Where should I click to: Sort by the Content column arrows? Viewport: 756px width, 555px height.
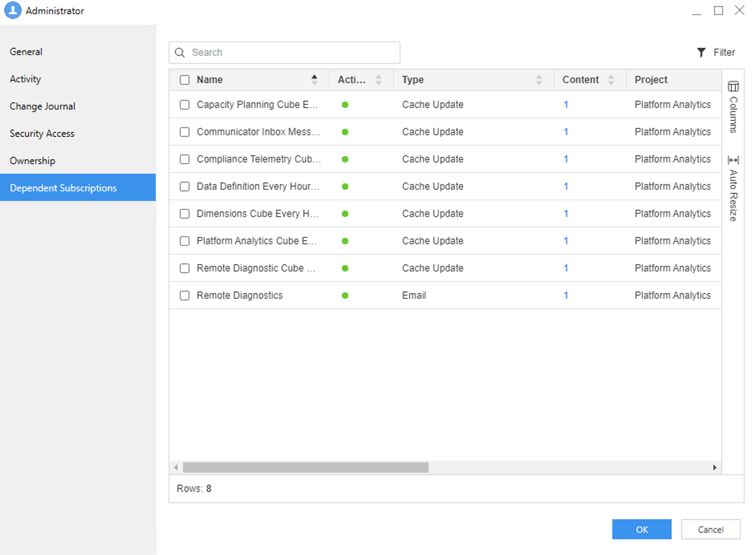click(x=611, y=80)
